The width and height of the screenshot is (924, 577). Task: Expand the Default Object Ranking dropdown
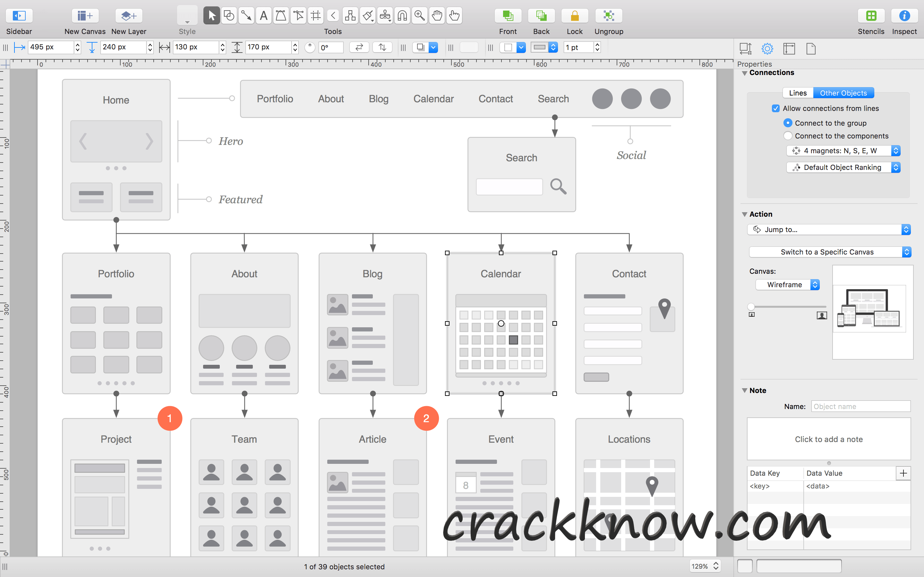coord(898,168)
